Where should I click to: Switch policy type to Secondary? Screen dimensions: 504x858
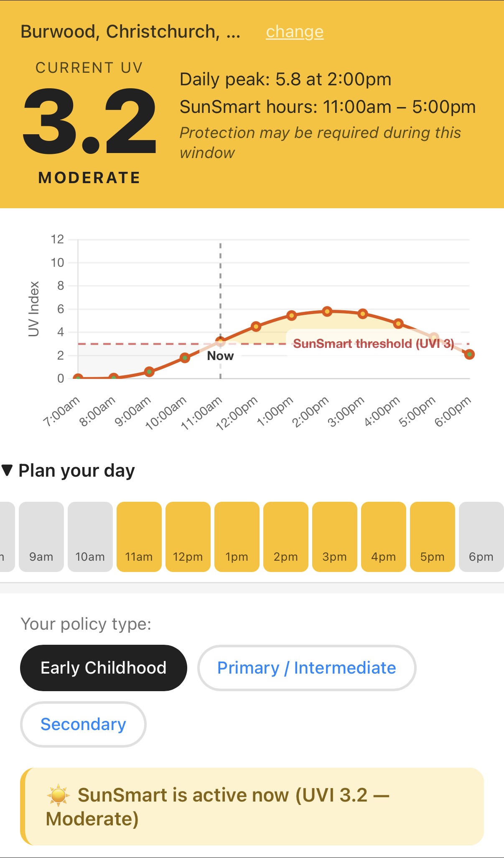(x=83, y=724)
